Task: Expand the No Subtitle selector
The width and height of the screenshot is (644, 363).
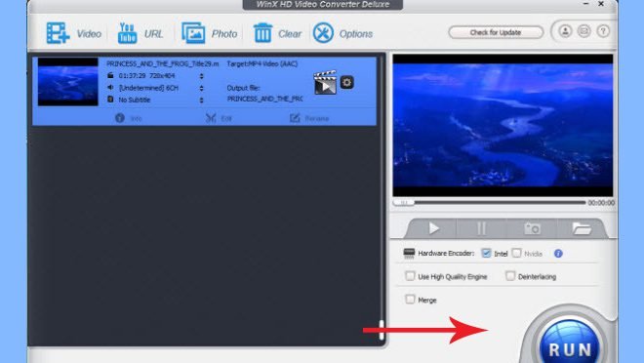Action: (x=201, y=100)
